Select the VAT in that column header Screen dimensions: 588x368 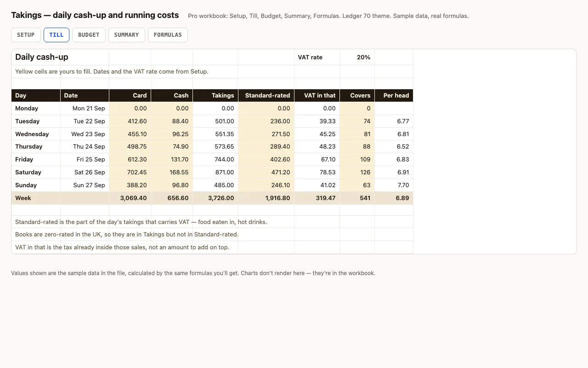point(317,96)
